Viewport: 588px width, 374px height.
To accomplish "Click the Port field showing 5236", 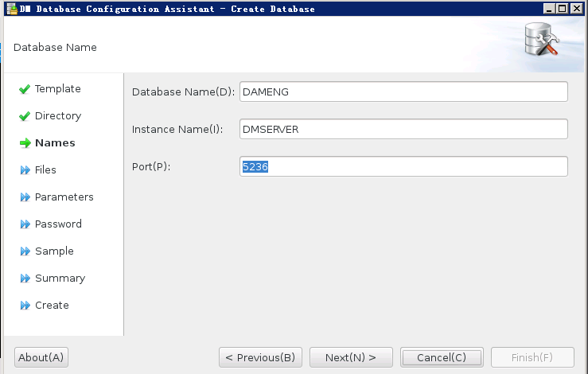I will 403,166.
